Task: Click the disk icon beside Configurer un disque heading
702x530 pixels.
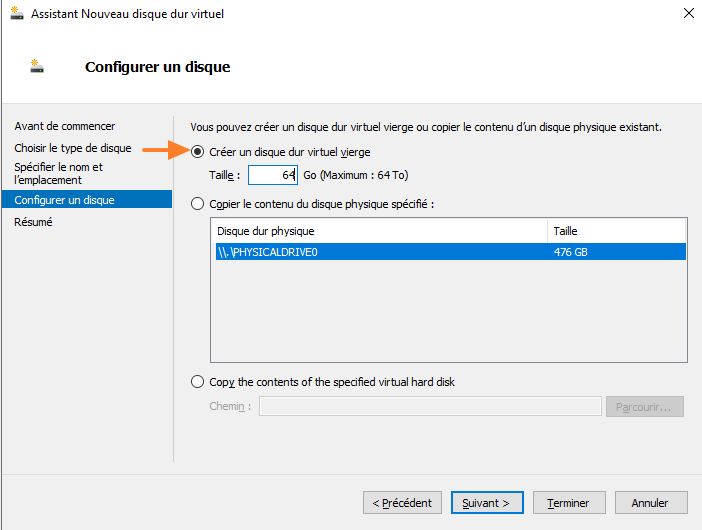Action: coord(38,67)
